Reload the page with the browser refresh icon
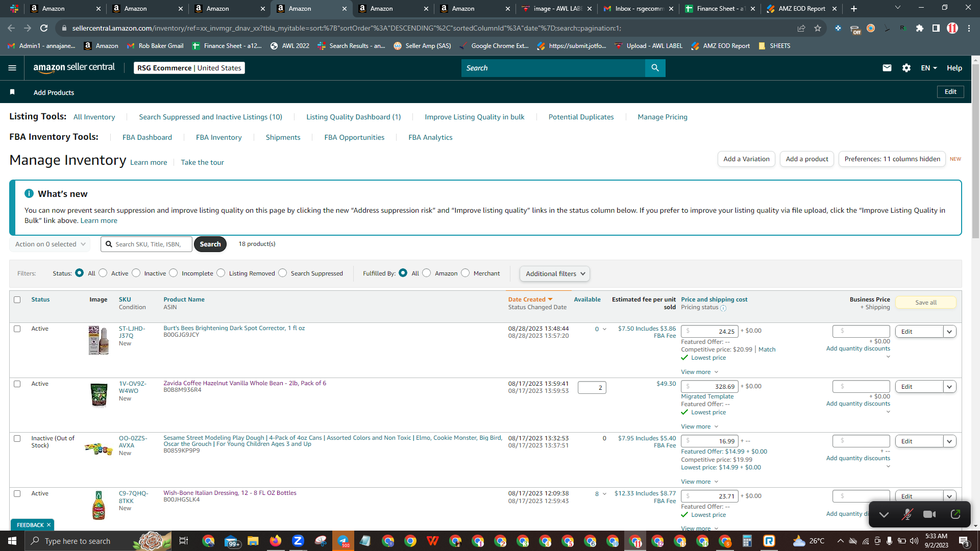The width and height of the screenshot is (980, 551). tap(44, 28)
